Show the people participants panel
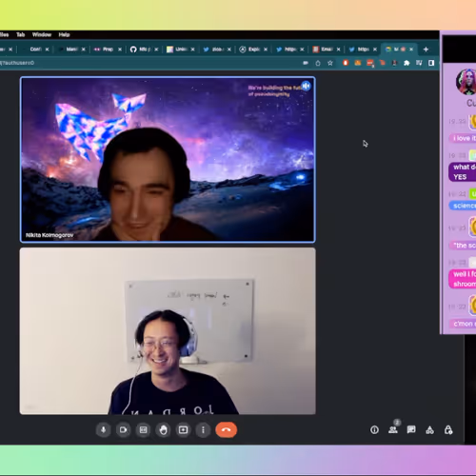This screenshot has width=476, height=476. click(x=393, y=429)
